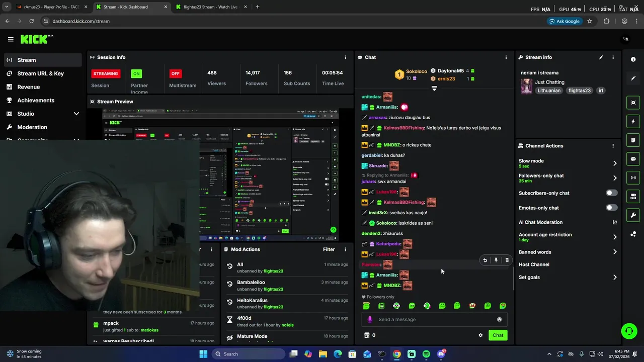Click the note page icon in right sidebar

coord(633,140)
